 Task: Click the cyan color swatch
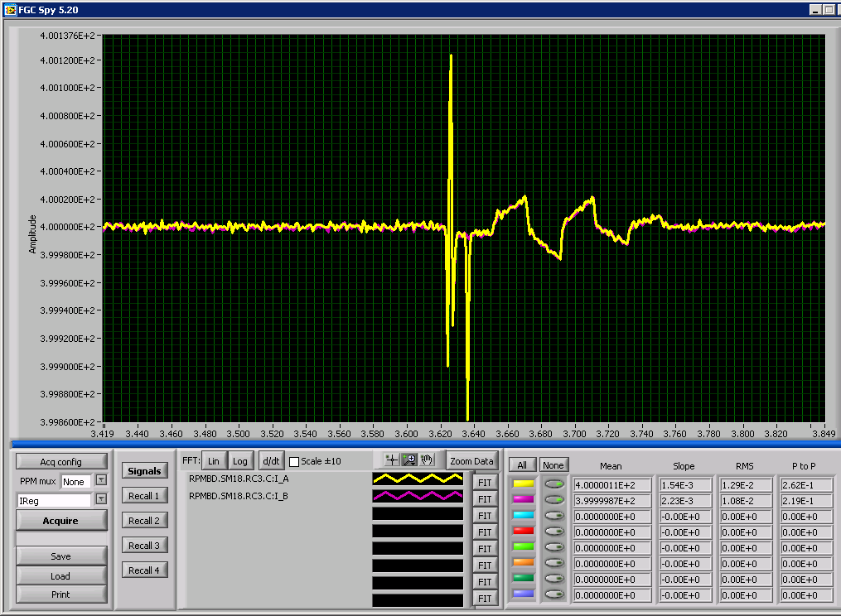524,515
